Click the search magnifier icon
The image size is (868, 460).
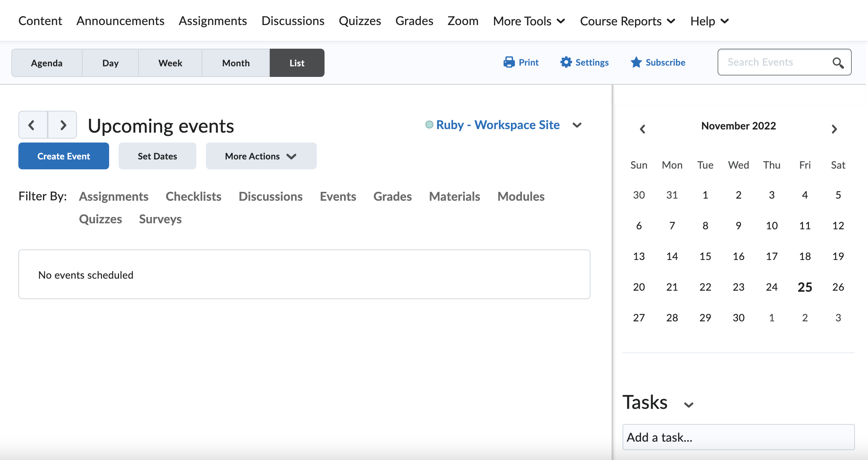pos(838,63)
